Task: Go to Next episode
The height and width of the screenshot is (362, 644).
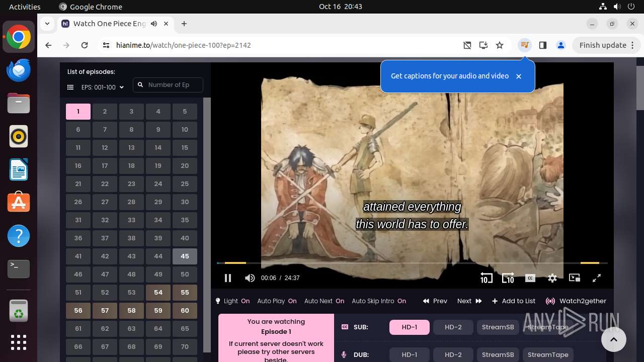Action: [469, 301]
